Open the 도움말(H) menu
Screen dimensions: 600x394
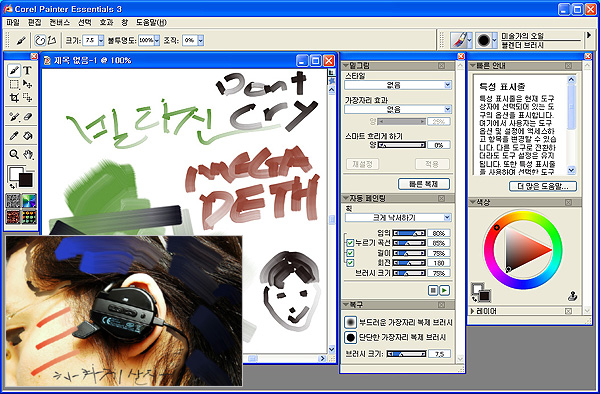click(x=152, y=22)
